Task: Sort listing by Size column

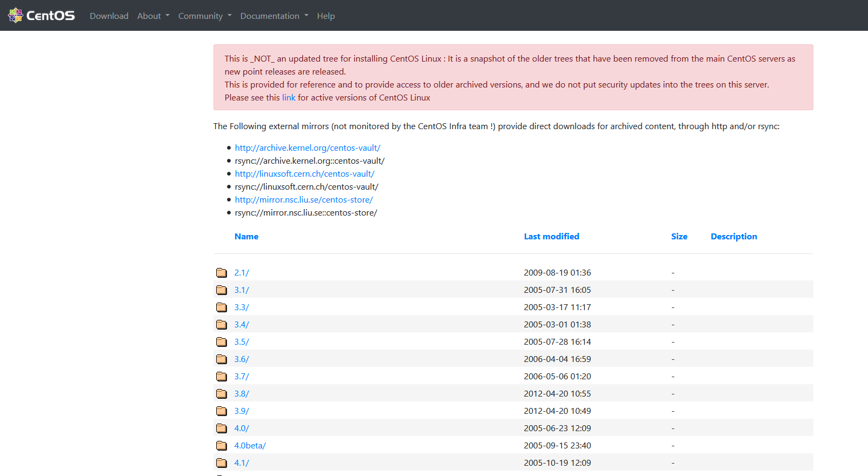Action: (679, 236)
